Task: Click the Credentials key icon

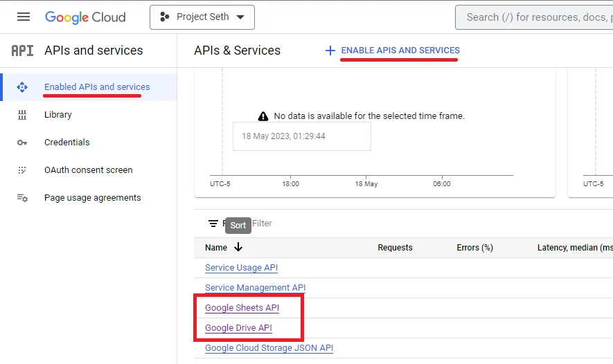Action: (x=22, y=143)
